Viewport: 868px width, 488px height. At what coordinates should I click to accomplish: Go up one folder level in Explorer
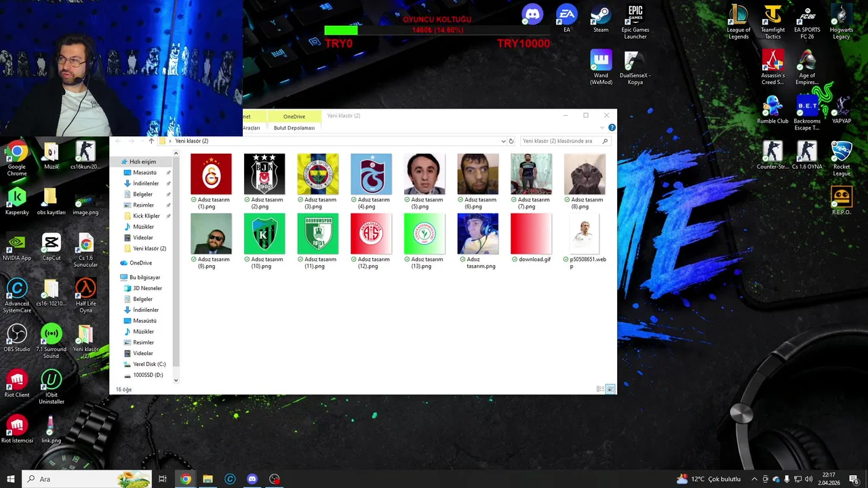[x=151, y=141]
